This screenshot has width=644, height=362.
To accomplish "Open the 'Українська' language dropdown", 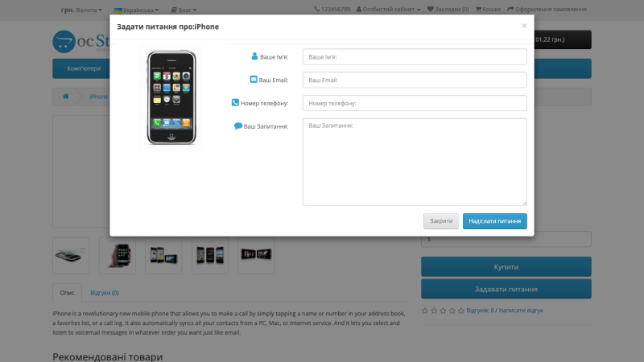I will tap(136, 10).
